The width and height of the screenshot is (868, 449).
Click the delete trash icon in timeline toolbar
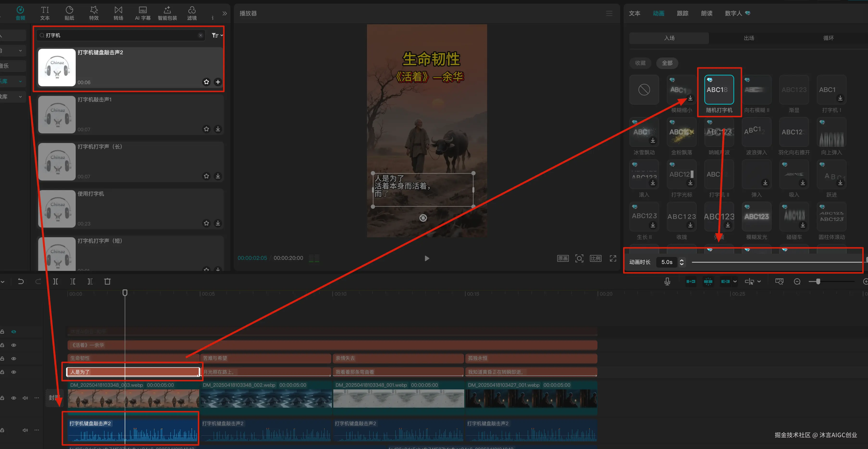[107, 281]
